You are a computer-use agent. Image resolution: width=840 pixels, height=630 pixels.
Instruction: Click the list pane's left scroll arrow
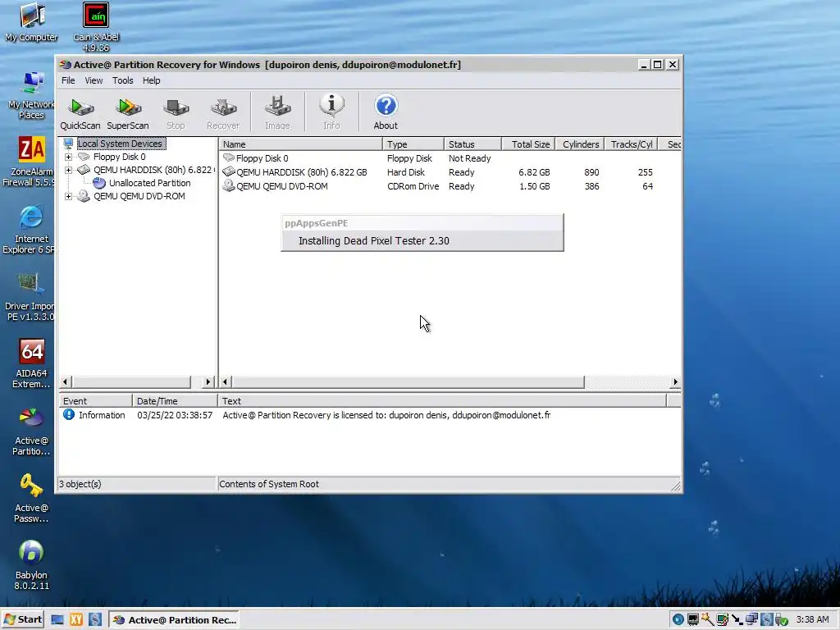pos(226,382)
